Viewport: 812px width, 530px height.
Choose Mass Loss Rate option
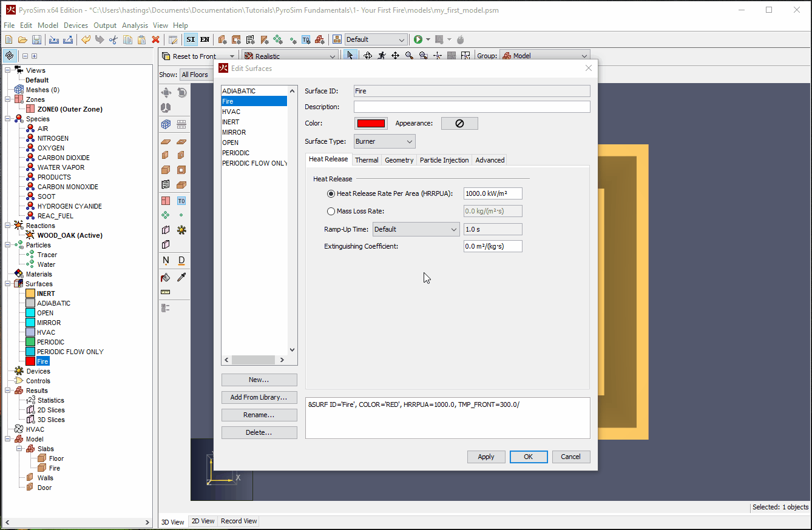click(331, 211)
